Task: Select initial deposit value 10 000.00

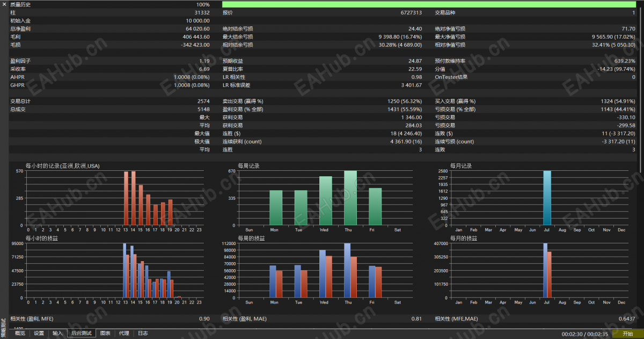Action: click(197, 20)
